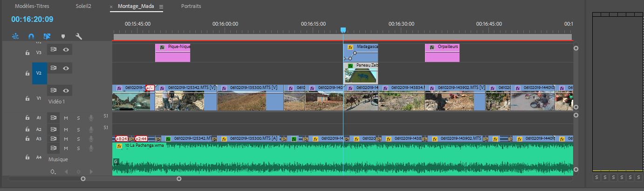The image size is (644, 191).
Task: Select the Orpailleurs title clip on V3
Action: point(442,53)
